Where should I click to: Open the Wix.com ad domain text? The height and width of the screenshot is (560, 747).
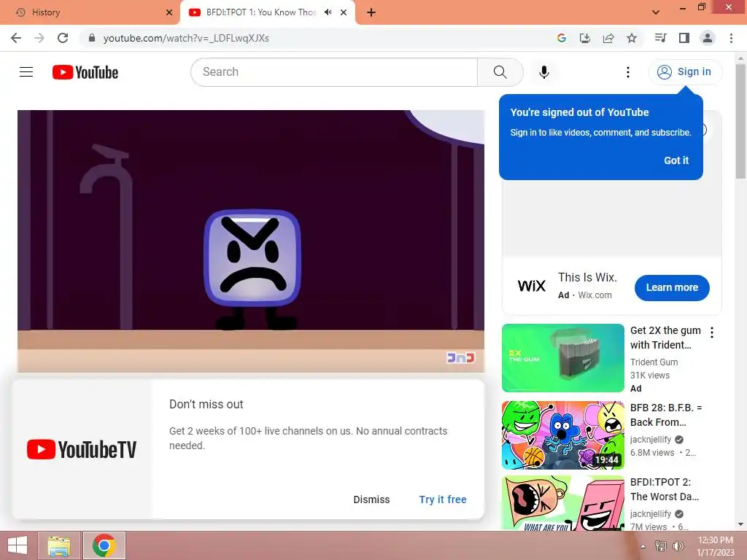tap(595, 295)
